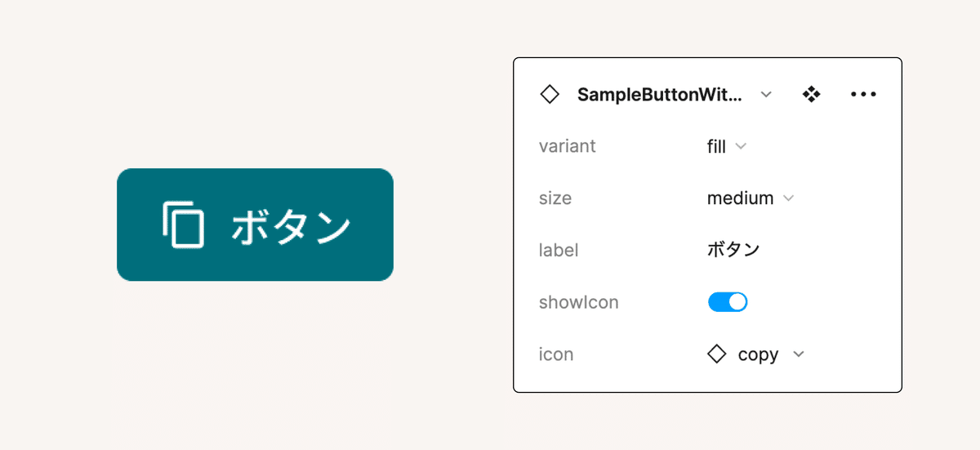Viewport: 980px width, 450px height.
Task: Click the copy icon inside teal button
Action: pyautogui.click(x=183, y=225)
